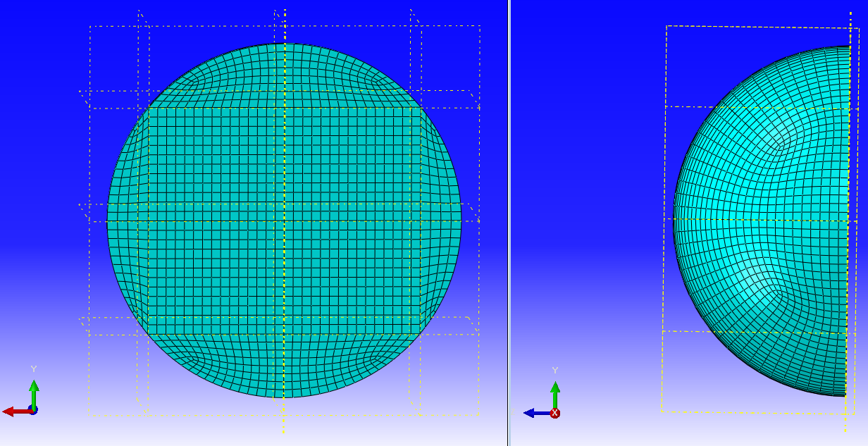Click the red X axis arrow in the left viewport triad
The height and width of the screenshot is (446, 868).
tap(16, 411)
